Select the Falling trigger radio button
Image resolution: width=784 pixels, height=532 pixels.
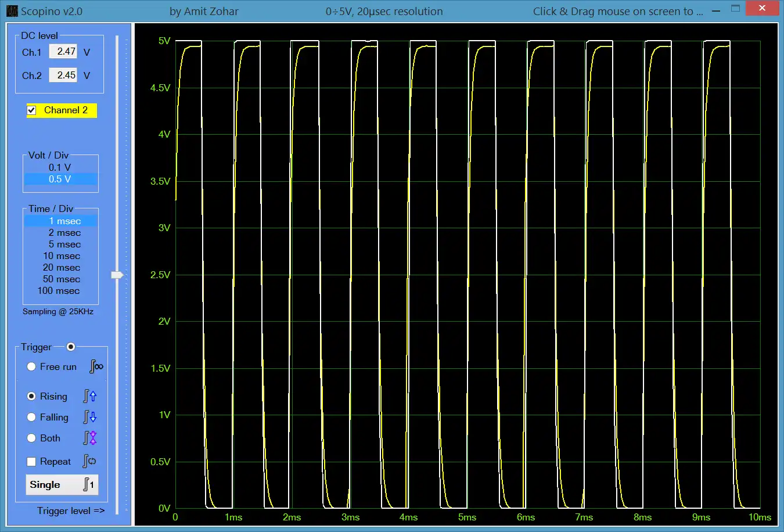(x=31, y=417)
